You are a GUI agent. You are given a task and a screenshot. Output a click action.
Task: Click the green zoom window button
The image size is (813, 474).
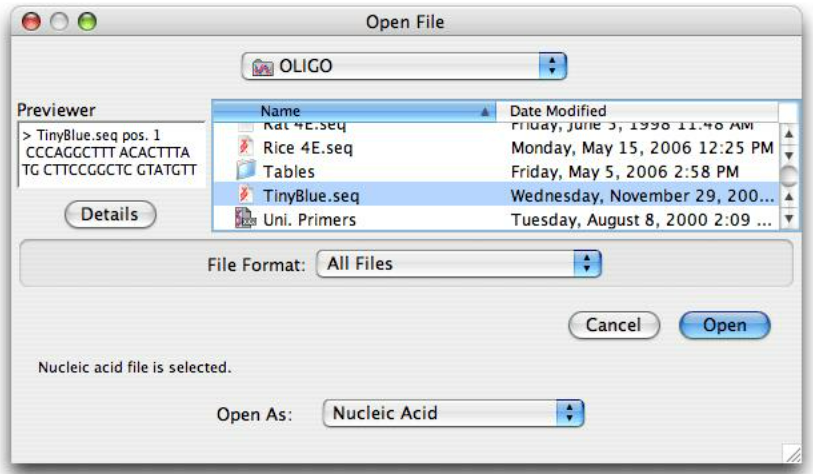click(86, 21)
